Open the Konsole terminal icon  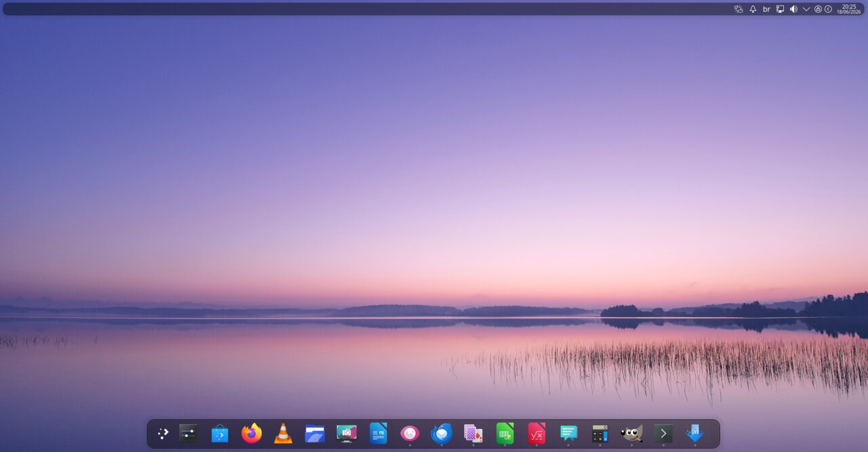point(663,433)
